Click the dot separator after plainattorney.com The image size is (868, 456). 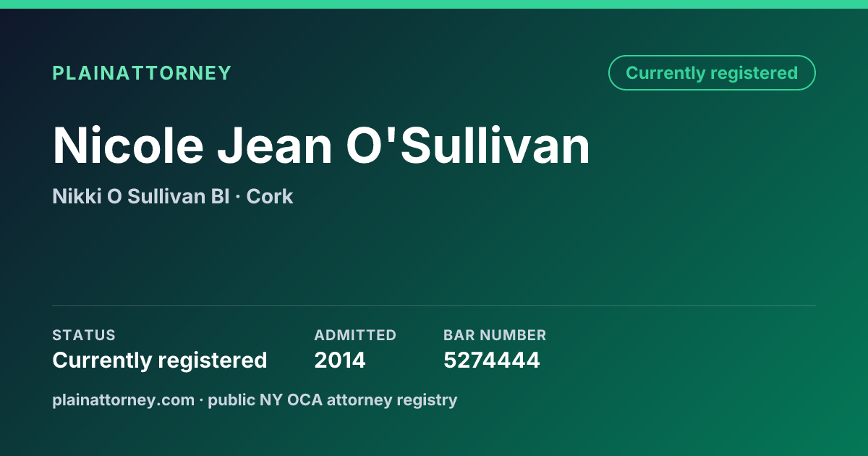[201, 400]
